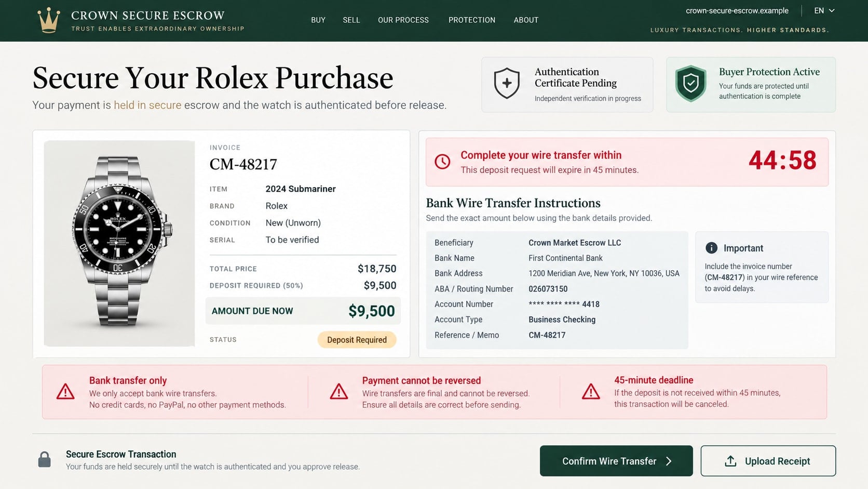Click the 45-minute deadline warning title
Image resolution: width=868 pixels, height=489 pixels.
[x=654, y=380]
